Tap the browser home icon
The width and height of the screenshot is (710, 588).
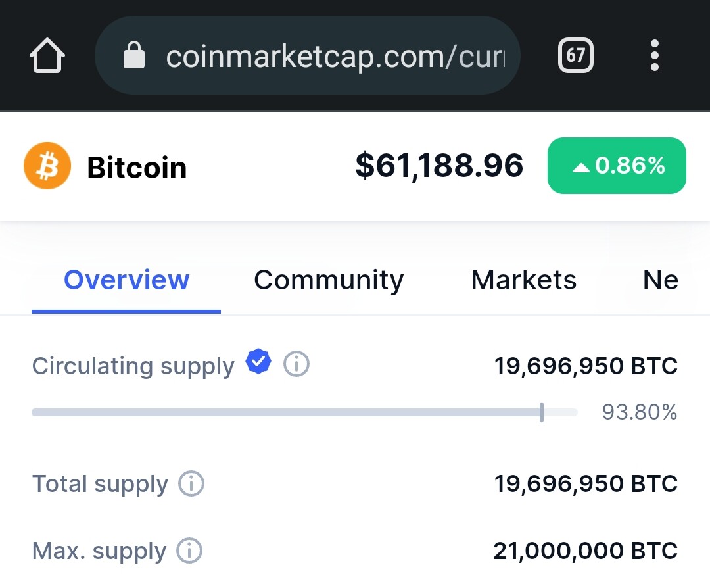(x=47, y=55)
